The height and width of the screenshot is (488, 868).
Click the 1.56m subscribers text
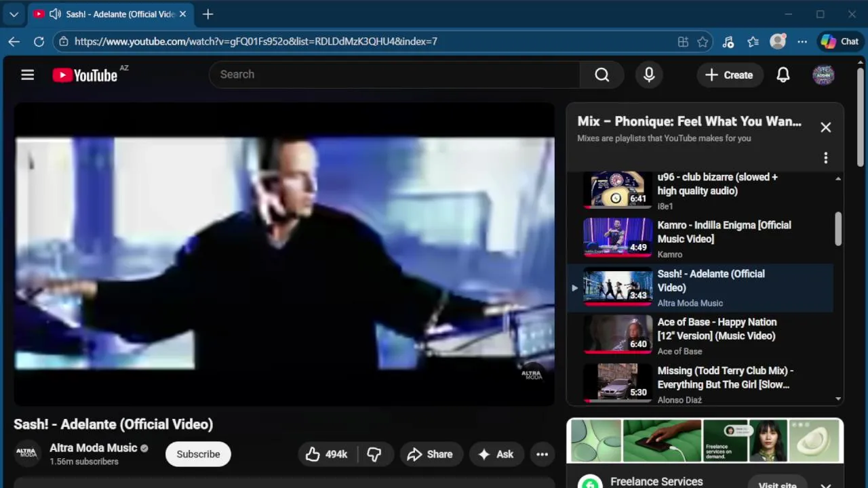coord(84,462)
